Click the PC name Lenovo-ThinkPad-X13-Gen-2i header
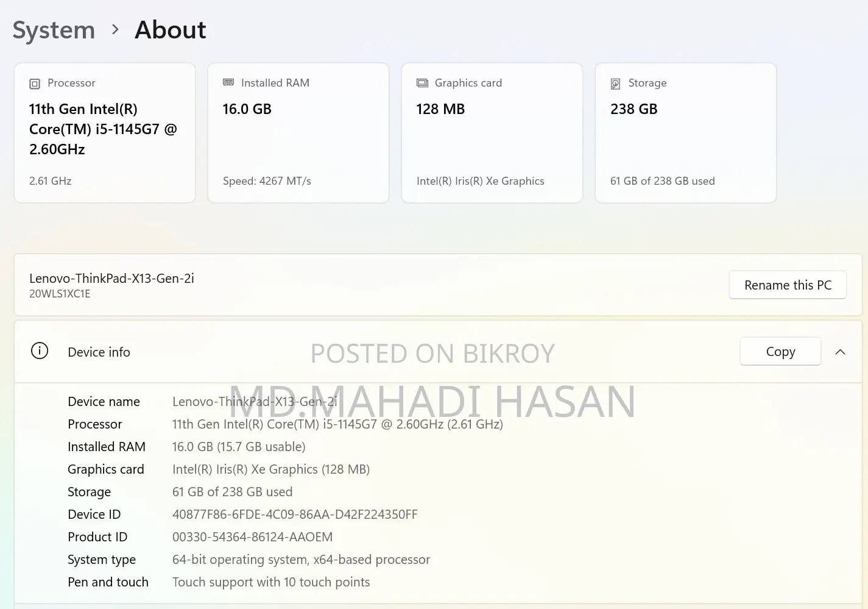 point(111,279)
